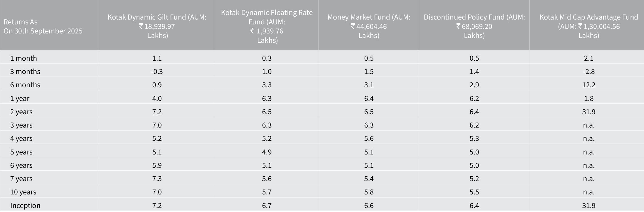Click the Kotak Mid Cap Advantage Fund header
Viewport: 644px width, 212px height.
588,26
